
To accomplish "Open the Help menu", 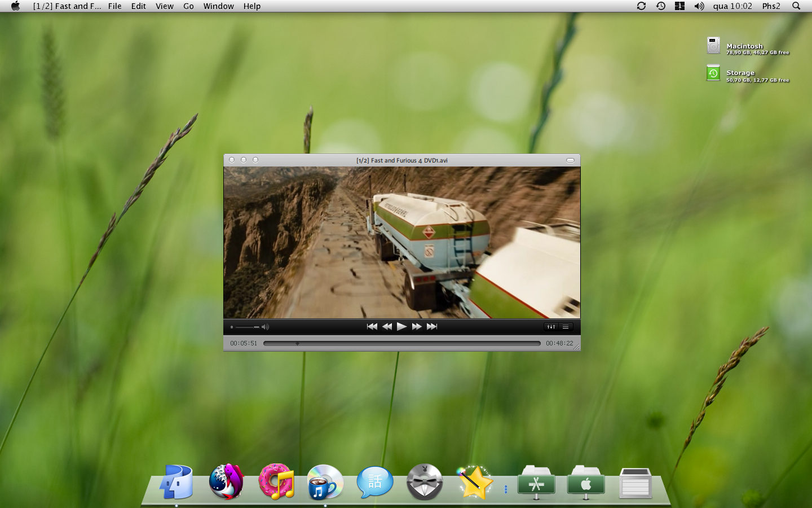I will click(x=252, y=6).
